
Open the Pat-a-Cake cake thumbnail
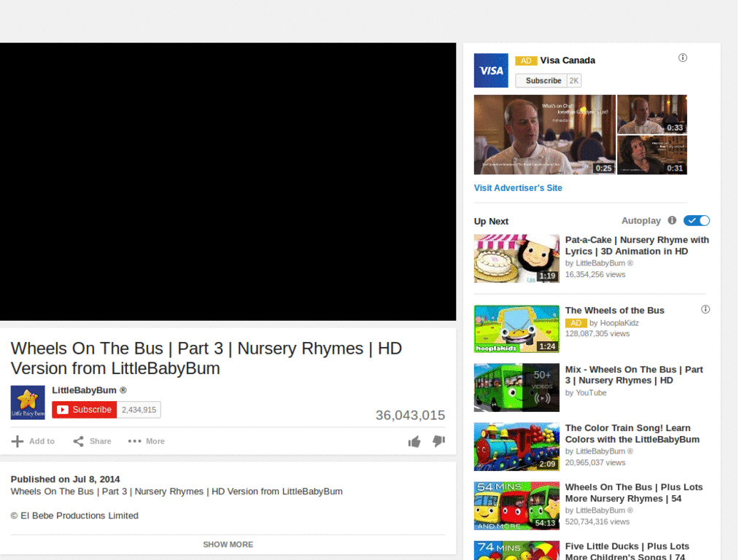pyautogui.click(x=516, y=259)
